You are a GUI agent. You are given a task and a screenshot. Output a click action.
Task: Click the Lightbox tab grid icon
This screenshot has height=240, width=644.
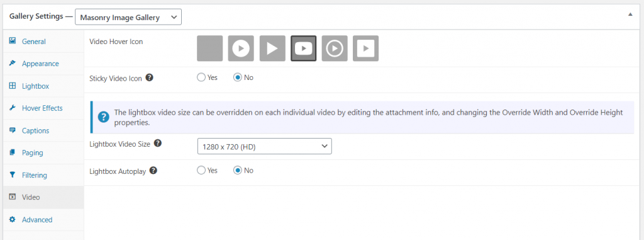(x=13, y=86)
